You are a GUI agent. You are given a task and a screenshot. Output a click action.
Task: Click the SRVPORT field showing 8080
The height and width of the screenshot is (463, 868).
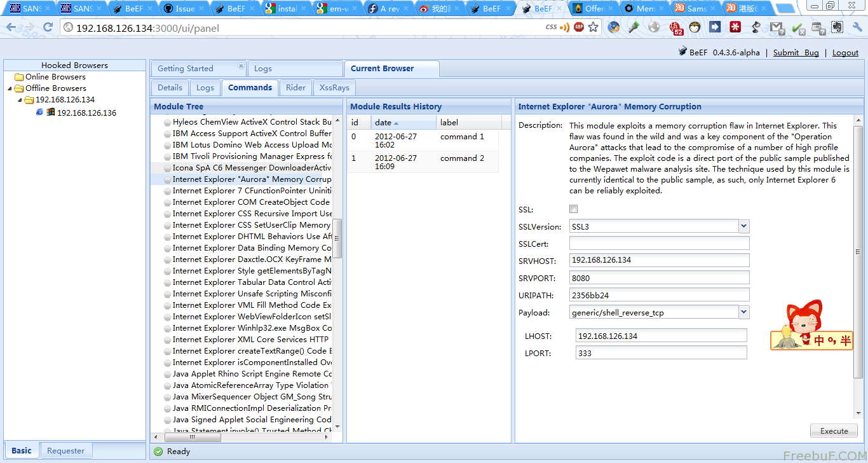(x=660, y=278)
